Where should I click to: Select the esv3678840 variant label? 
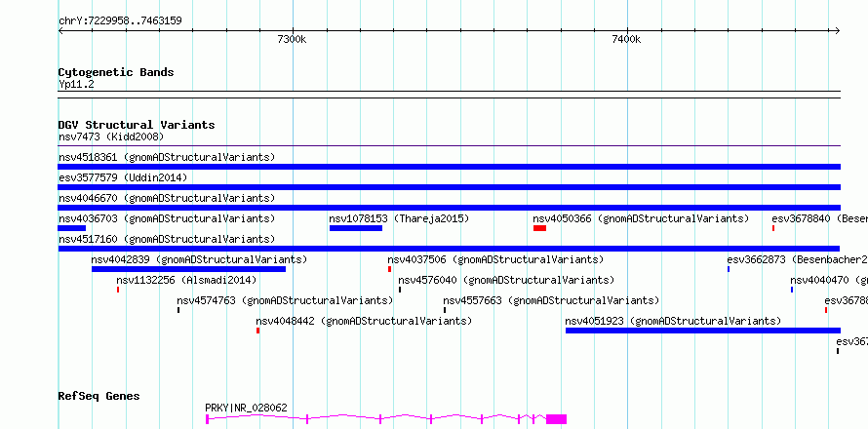[x=820, y=218]
